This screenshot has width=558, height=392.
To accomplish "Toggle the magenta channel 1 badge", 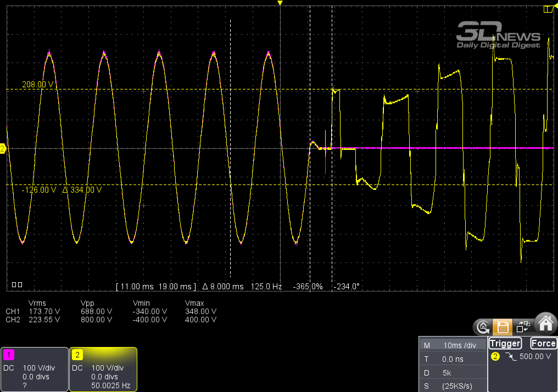I will (8, 354).
